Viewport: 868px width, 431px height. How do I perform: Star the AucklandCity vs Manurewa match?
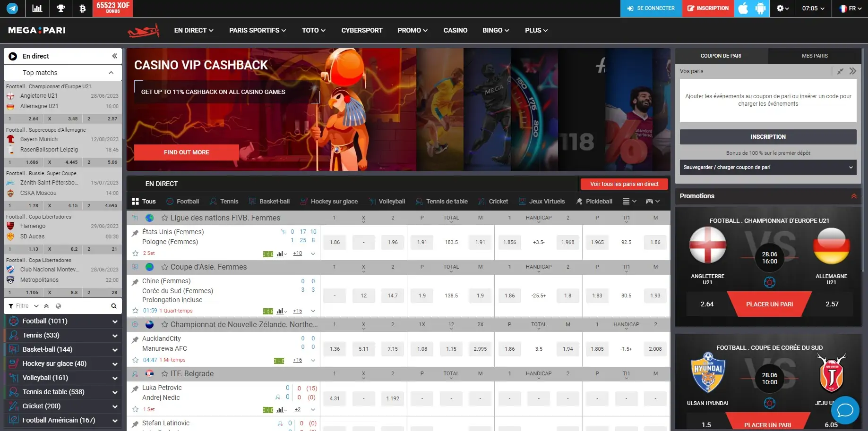[x=135, y=360]
